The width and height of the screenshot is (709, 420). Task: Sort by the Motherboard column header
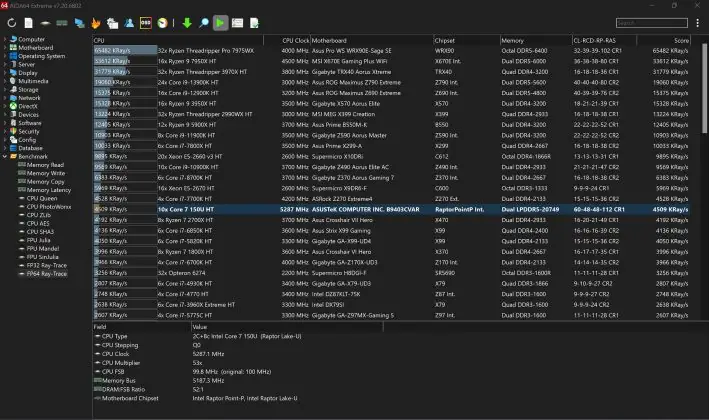pyautogui.click(x=371, y=40)
